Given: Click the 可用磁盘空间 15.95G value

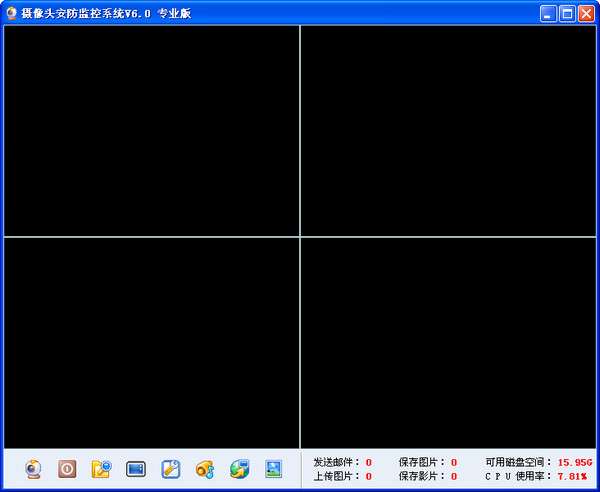Looking at the screenshot, I should pos(575,463).
